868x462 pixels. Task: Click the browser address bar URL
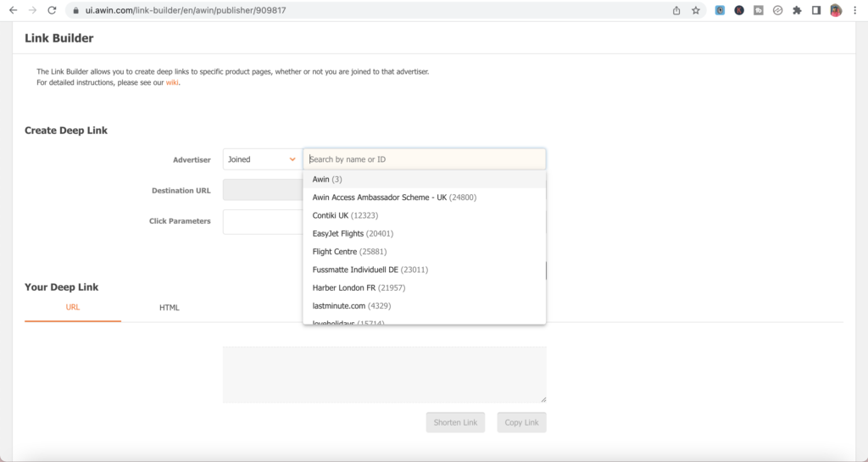point(186,10)
